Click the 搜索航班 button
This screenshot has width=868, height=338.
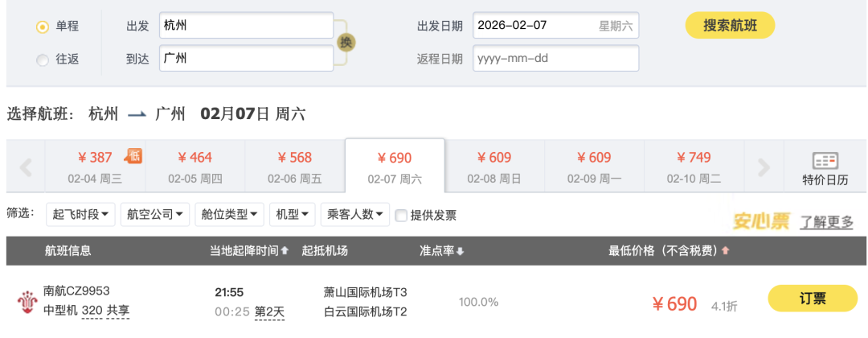pos(730,26)
